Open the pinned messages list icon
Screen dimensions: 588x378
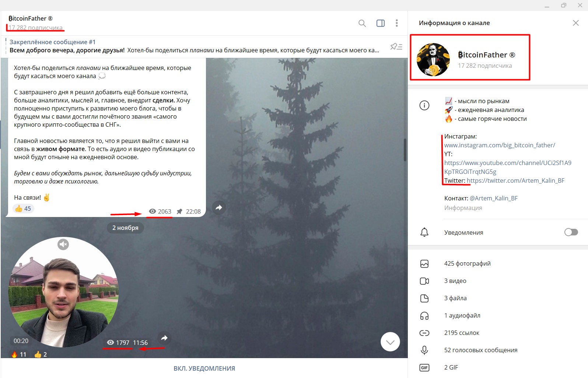coord(396,46)
